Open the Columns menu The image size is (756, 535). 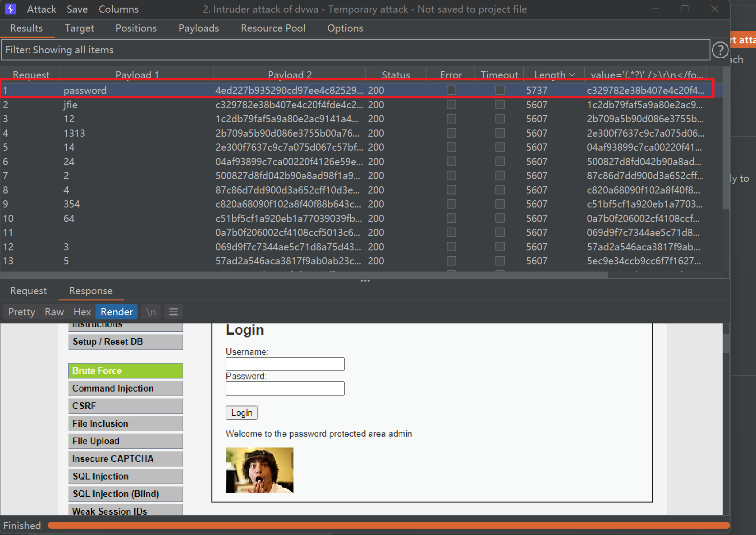pos(119,9)
